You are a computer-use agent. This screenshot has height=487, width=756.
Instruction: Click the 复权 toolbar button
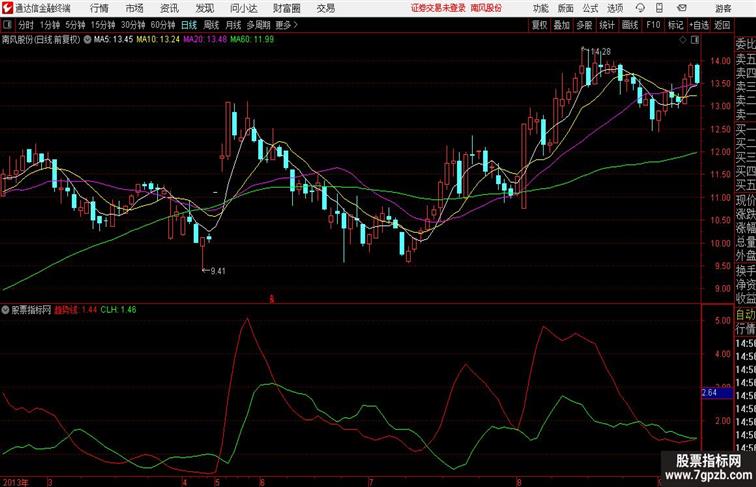coord(540,25)
